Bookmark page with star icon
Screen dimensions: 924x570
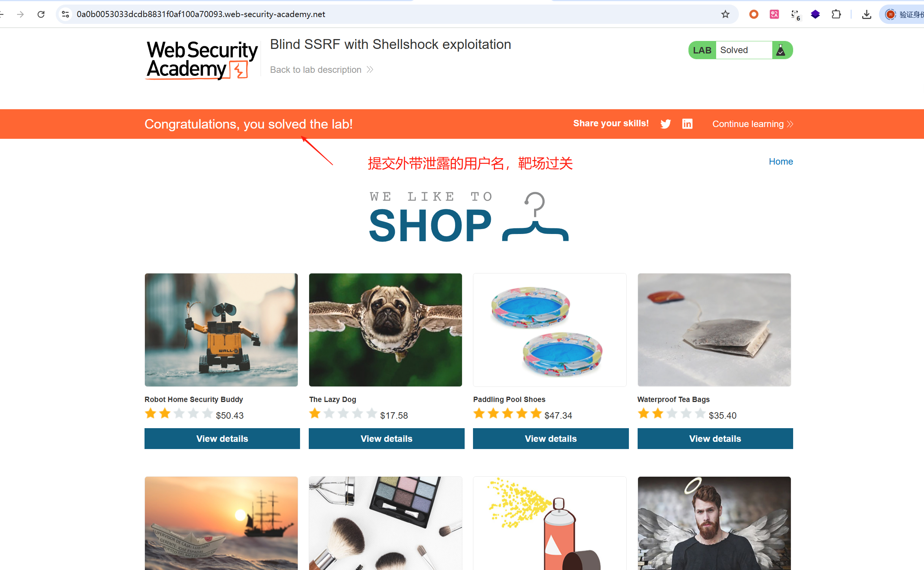(725, 14)
